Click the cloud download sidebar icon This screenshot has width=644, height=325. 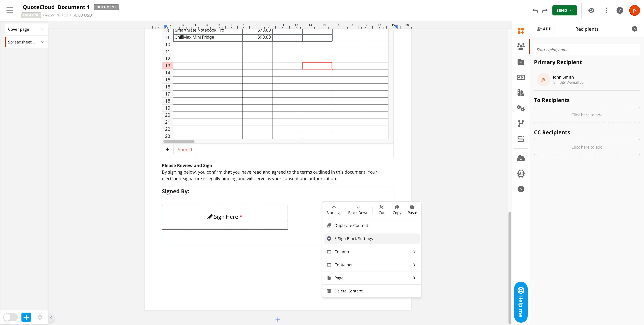(521, 158)
